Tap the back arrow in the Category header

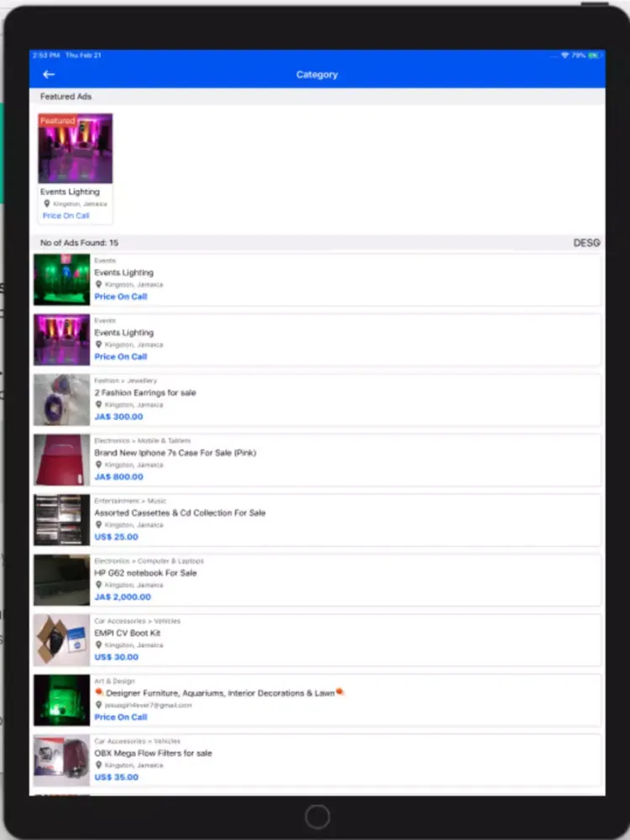point(49,75)
